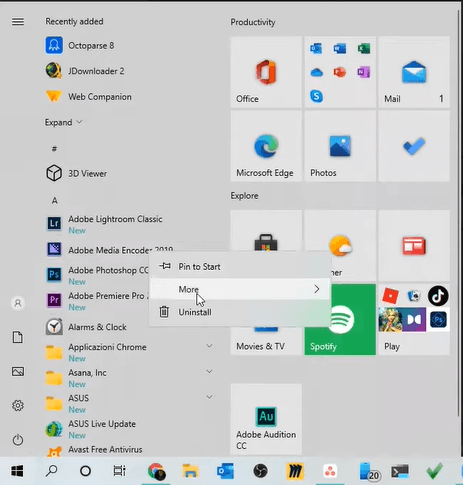The height and width of the screenshot is (485, 463).
Task: Expand the ASUS folder
Action: tap(209, 397)
